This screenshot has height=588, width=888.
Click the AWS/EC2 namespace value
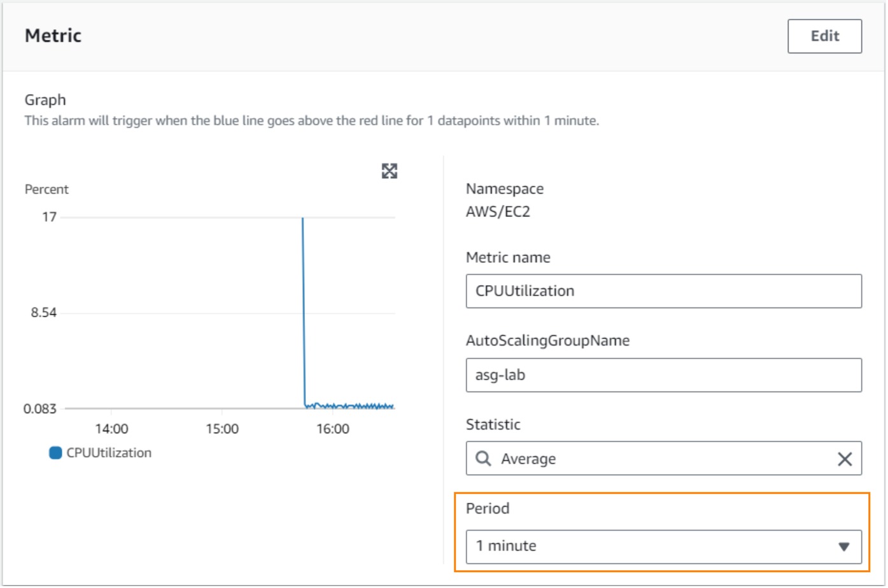[498, 212]
